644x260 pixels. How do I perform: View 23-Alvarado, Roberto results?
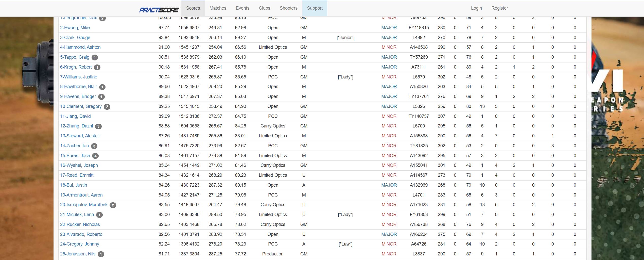click(x=81, y=234)
